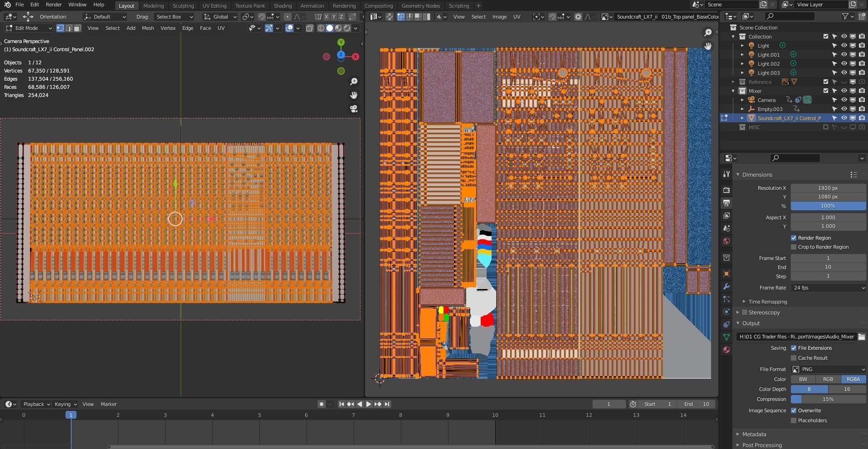Click the Camera object data icon in outliner
Image resolution: width=868 pixels, height=449 pixels.
[807, 100]
